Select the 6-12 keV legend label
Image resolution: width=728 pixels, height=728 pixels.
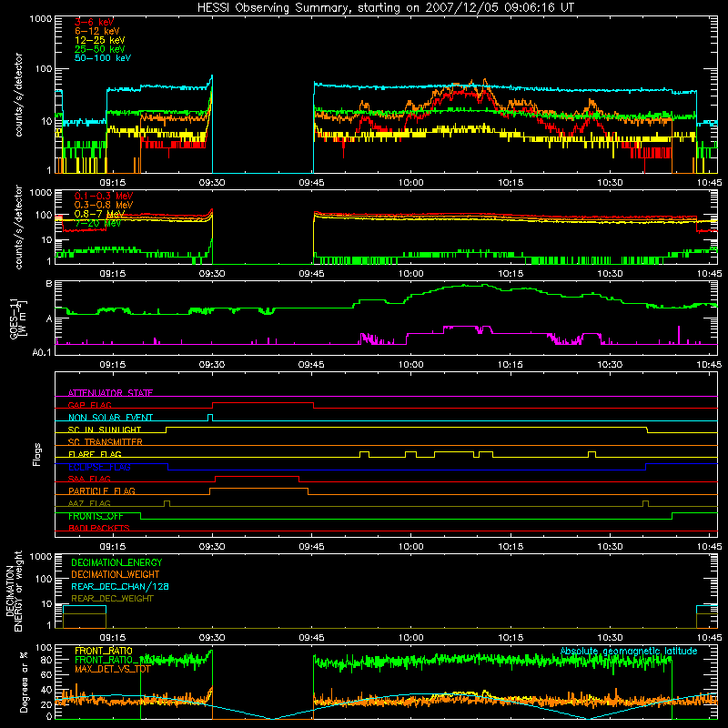(96, 31)
